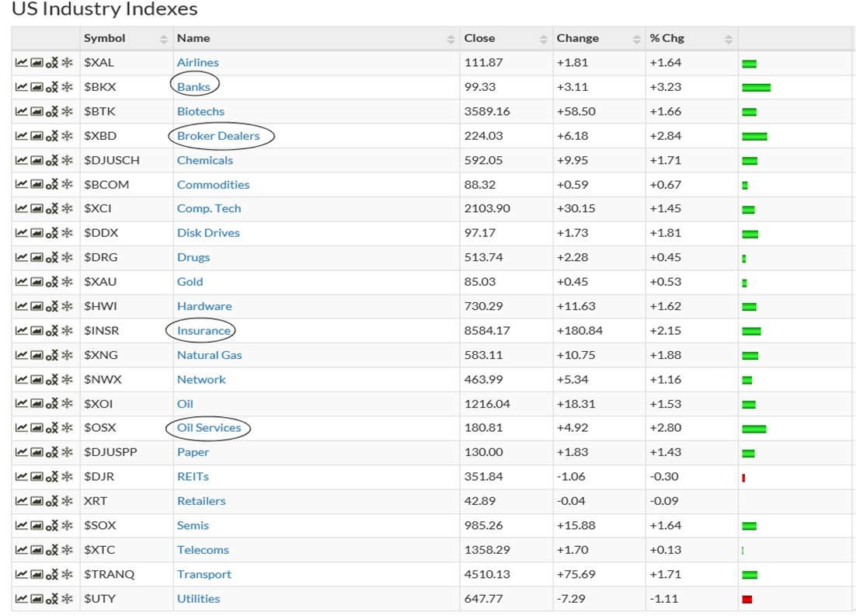Open the line chart icon for $TRANQ
The image size is (856, 616).
(x=21, y=575)
